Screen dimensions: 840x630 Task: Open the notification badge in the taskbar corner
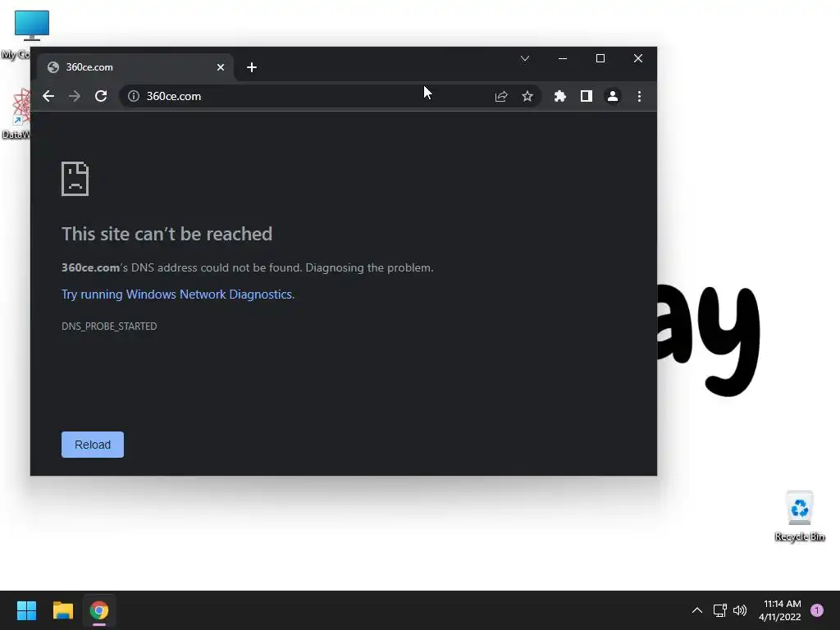(817, 610)
